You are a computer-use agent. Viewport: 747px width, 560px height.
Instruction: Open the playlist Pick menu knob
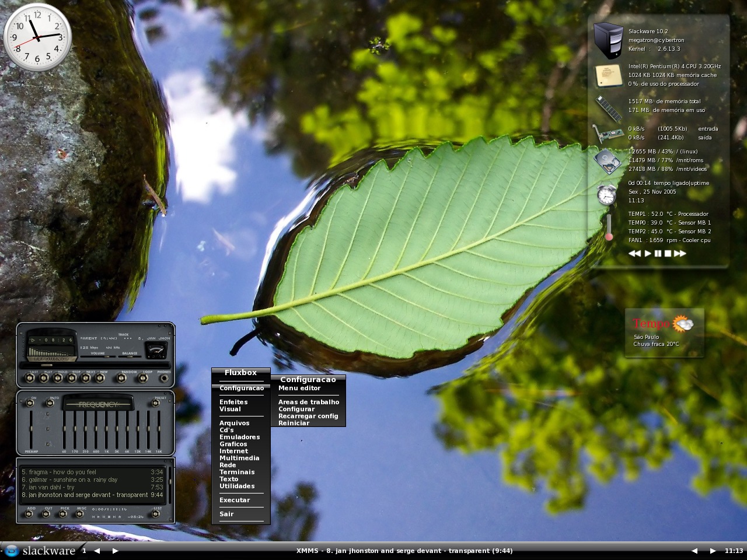(x=63, y=514)
